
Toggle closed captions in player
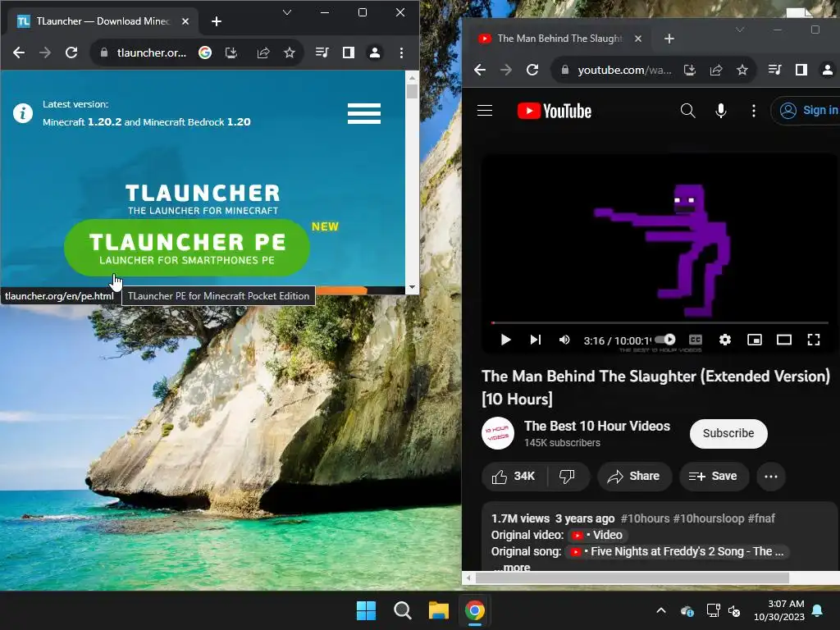(x=696, y=340)
